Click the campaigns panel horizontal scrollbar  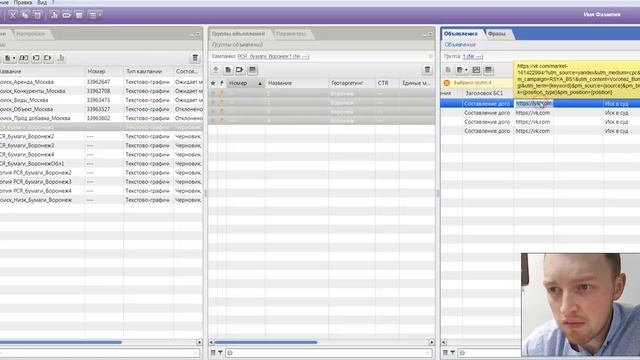pyautogui.click(x=60, y=342)
